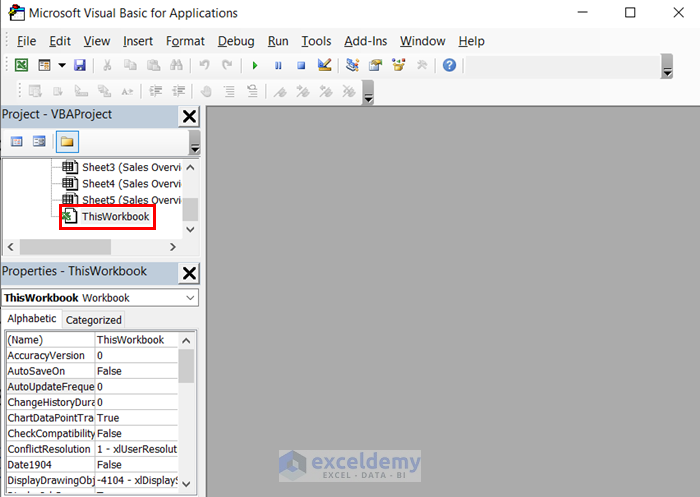Image resolution: width=700 pixels, height=497 pixels.
Task: Open the View menu
Action: pos(97,41)
